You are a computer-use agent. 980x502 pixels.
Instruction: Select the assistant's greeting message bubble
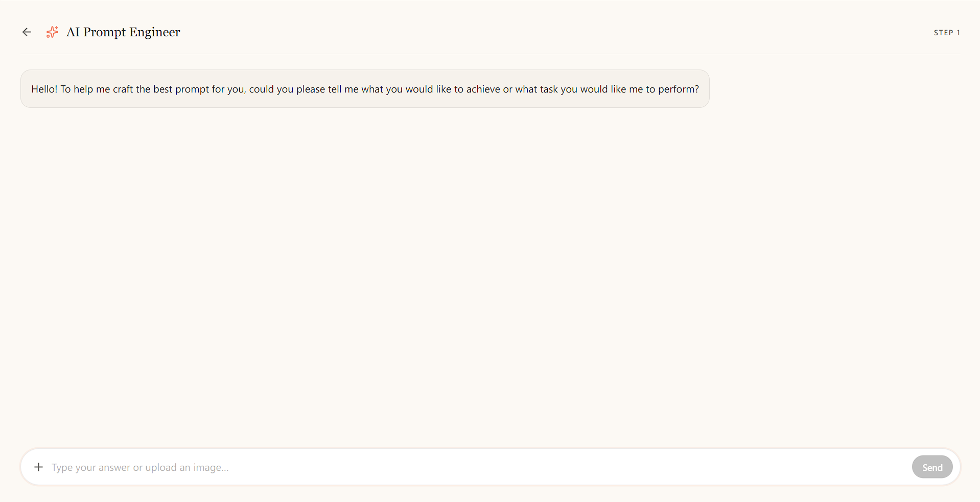tap(364, 88)
